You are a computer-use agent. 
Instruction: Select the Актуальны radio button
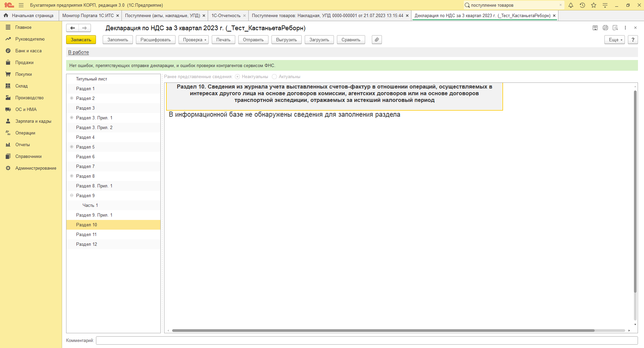[275, 77]
